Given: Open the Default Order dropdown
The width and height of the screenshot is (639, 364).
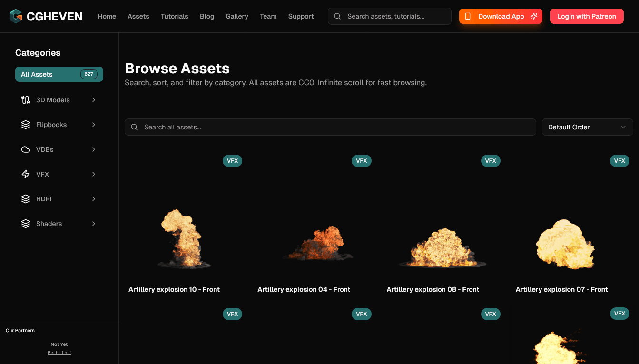Looking at the screenshot, I should (x=587, y=127).
